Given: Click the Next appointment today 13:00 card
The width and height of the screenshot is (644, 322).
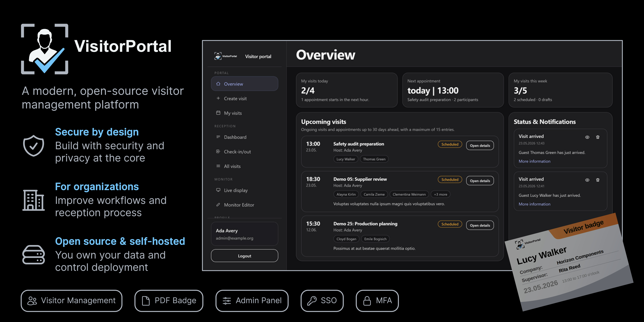Looking at the screenshot, I should [x=453, y=90].
